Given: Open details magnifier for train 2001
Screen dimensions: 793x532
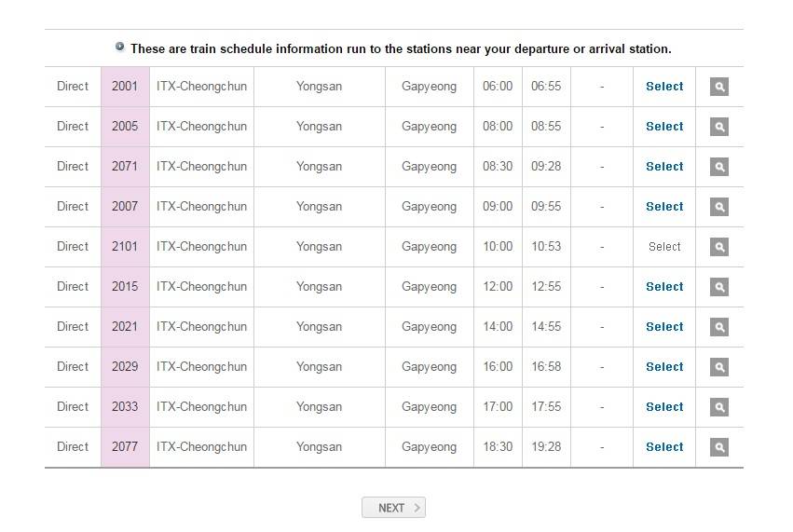Looking at the screenshot, I should click(x=718, y=87).
